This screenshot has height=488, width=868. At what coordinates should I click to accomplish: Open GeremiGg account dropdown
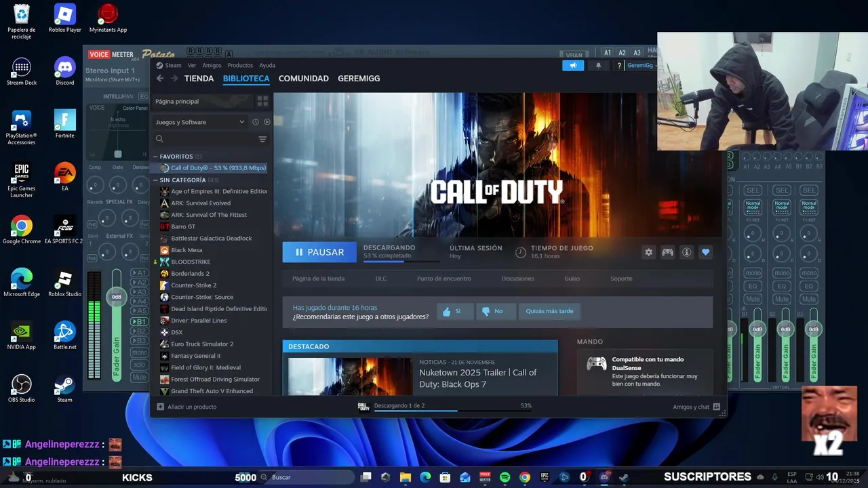[x=641, y=66]
